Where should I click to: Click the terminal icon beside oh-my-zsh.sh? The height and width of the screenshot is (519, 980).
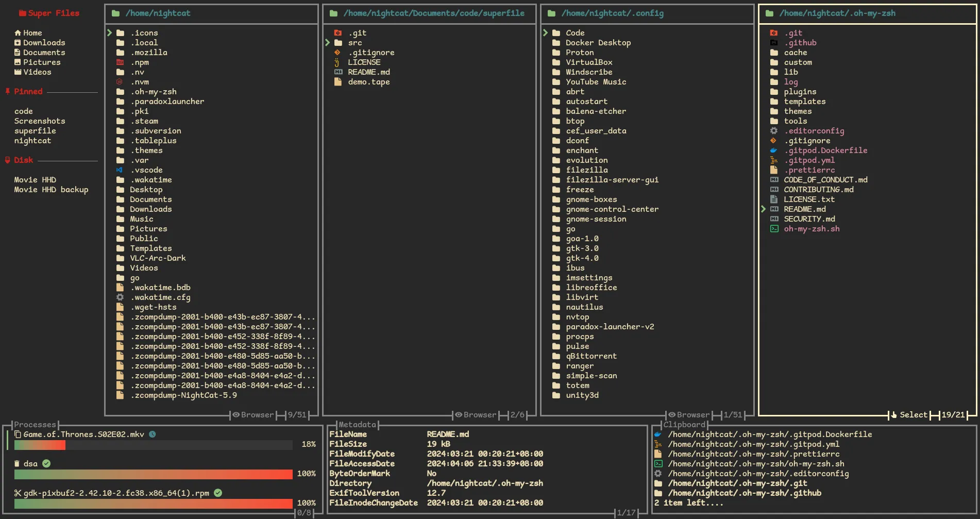773,229
